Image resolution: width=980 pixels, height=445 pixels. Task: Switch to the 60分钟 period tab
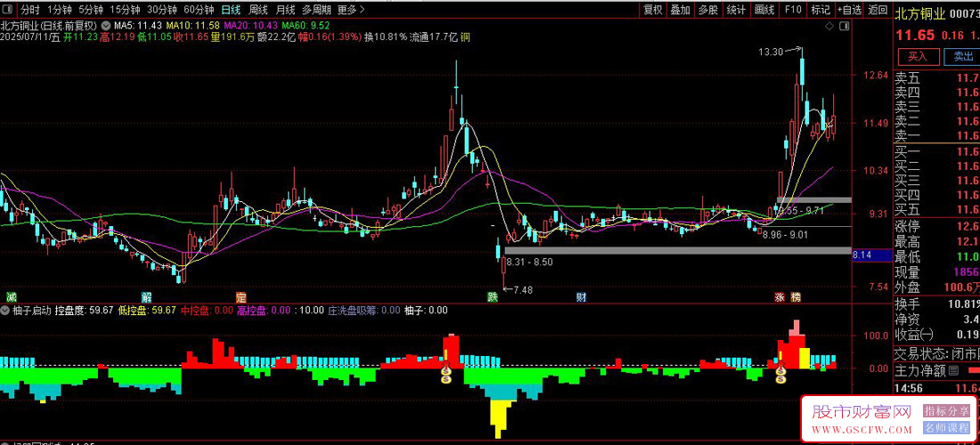click(200, 10)
